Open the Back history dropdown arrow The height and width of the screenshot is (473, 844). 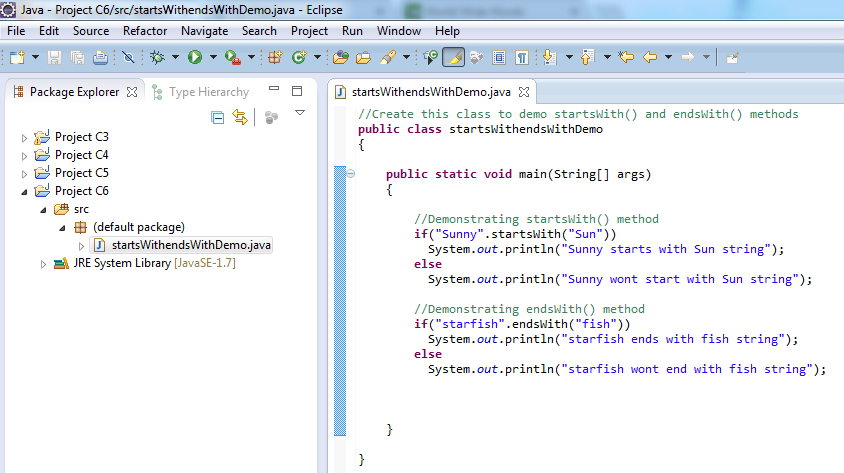[x=668, y=57]
